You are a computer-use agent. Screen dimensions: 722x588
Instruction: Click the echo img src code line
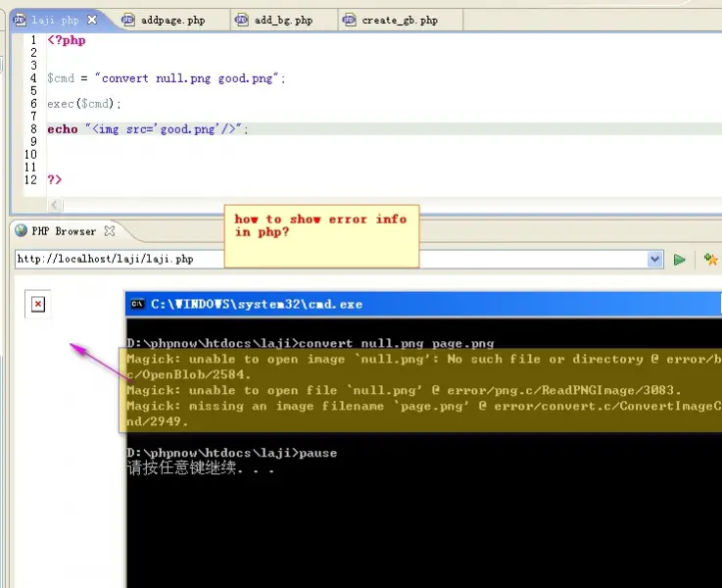click(x=148, y=129)
